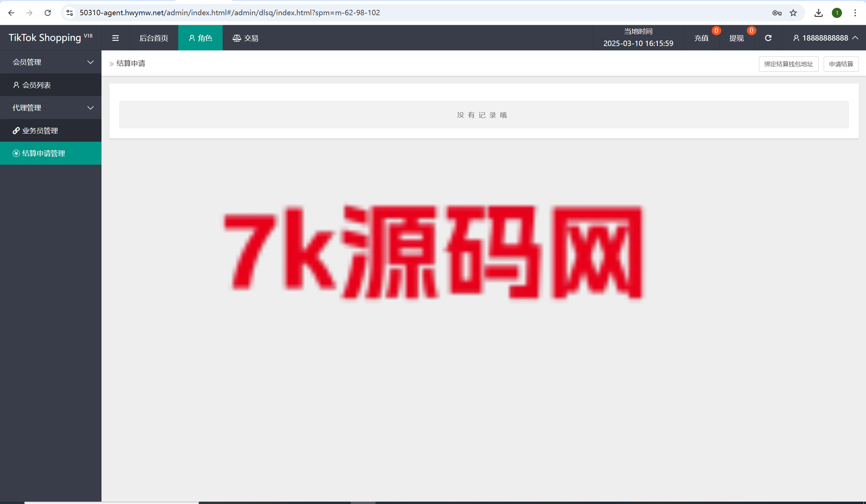Open the green browser profile avatar
The image size is (866, 504).
[x=837, y=13]
